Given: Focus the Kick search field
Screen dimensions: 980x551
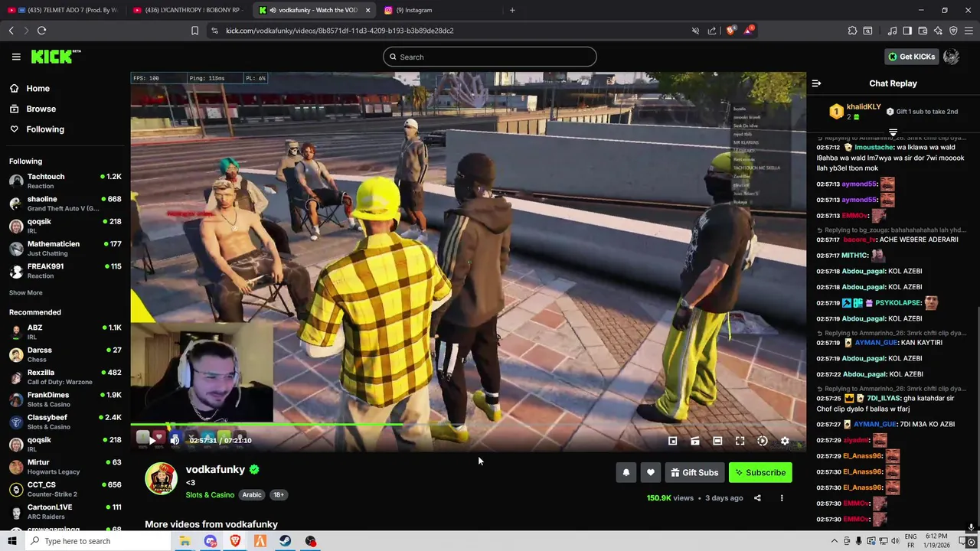Looking at the screenshot, I should coord(490,57).
